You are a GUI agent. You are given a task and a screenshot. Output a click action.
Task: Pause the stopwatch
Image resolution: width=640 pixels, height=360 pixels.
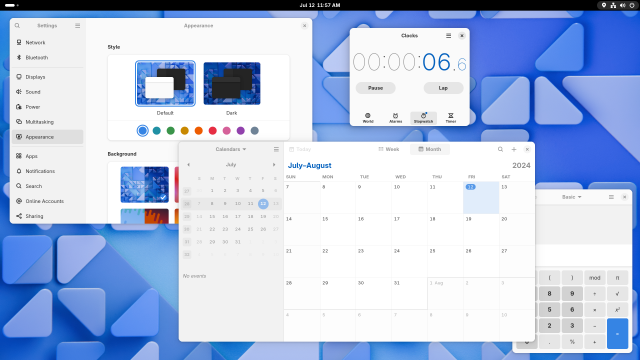pyautogui.click(x=376, y=88)
